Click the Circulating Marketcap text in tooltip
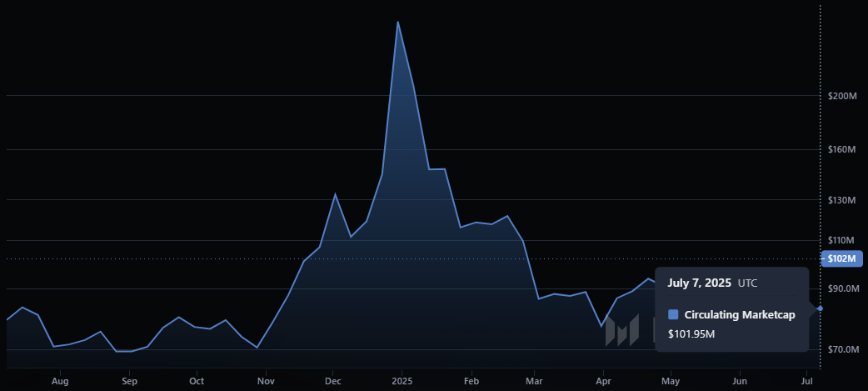The image size is (868, 391). pyautogui.click(x=740, y=314)
